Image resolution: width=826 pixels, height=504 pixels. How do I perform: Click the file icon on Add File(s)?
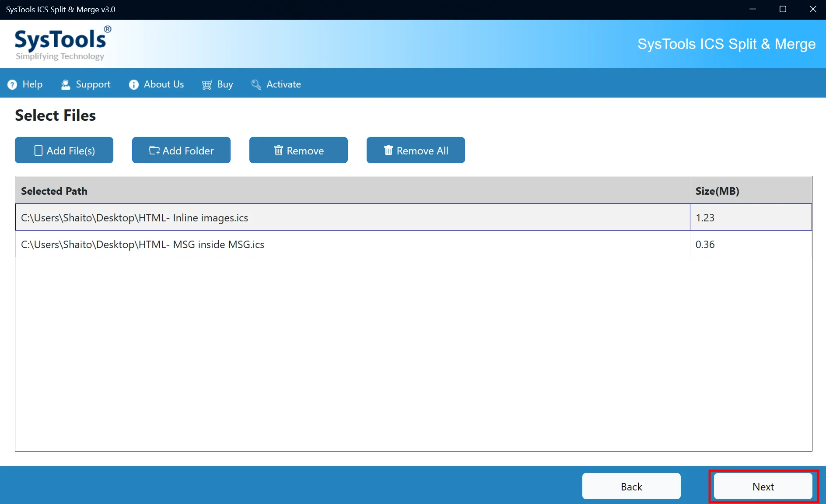(38, 150)
